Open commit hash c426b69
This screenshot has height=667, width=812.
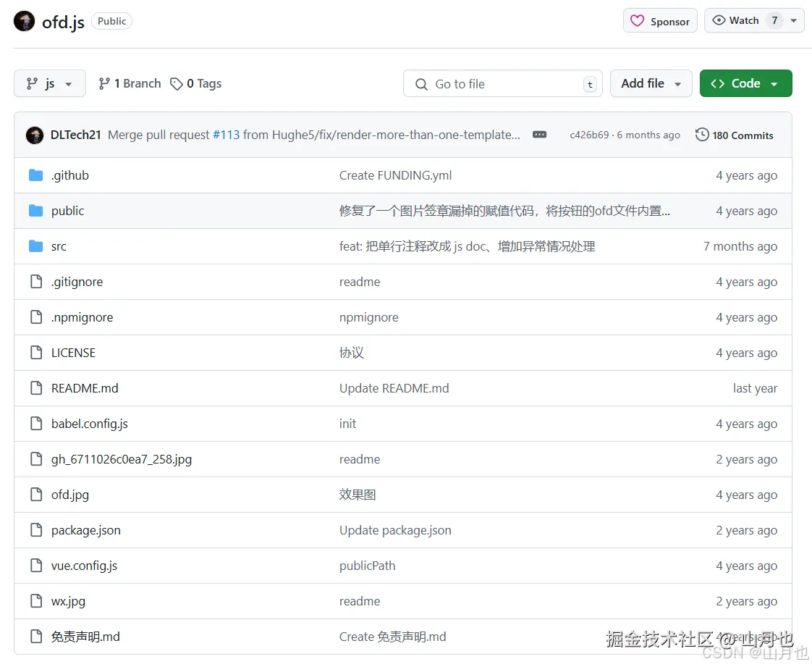coord(589,135)
